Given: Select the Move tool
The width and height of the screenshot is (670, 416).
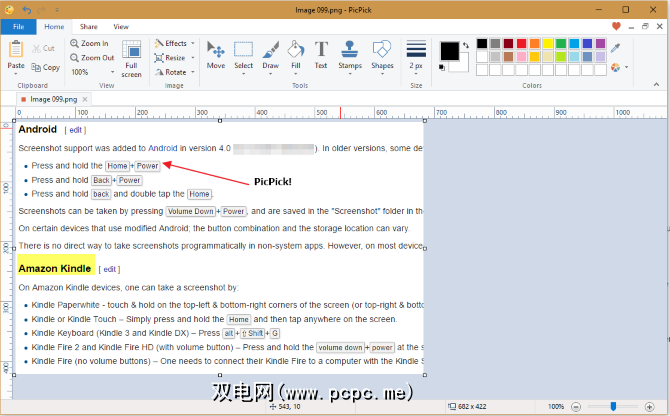Looking at the screenshot, I should click(x=216, y=55).
